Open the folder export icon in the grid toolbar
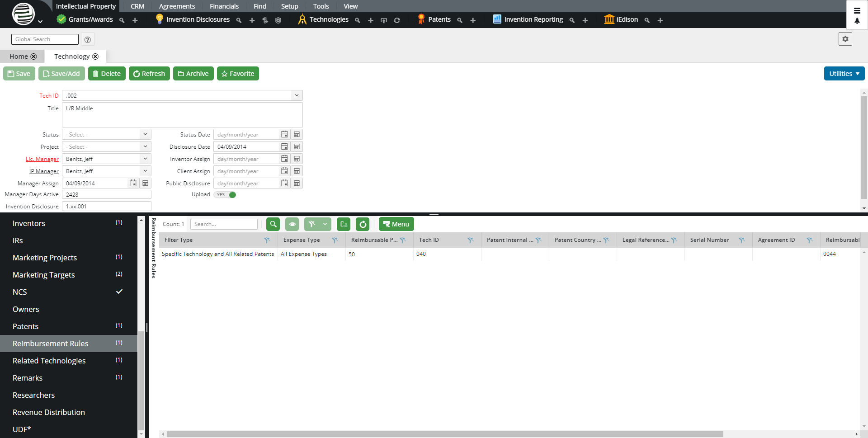Image resolution: width=868 pixels, height=438 pixels. coord(343,224)
